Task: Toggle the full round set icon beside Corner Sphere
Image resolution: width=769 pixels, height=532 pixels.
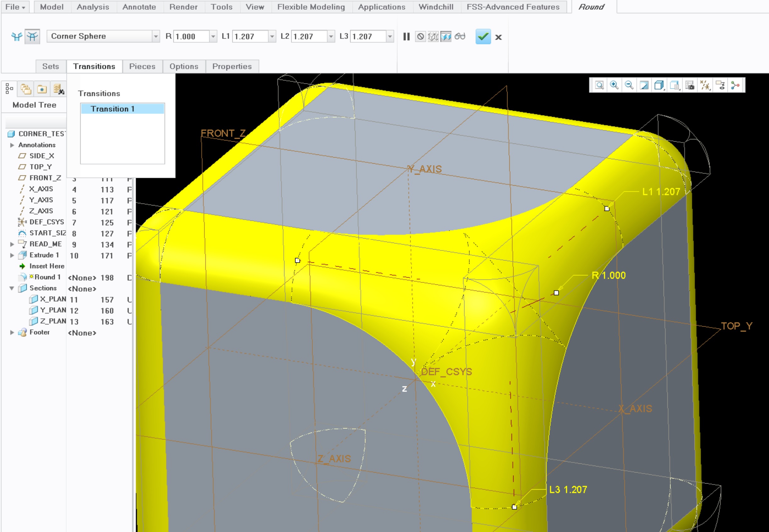Action: tap(32, 37)
